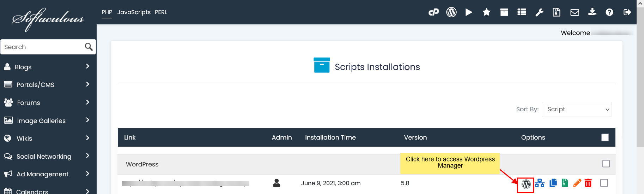Click the blue staging network icon
The width and height of the screenshot is (644, 194).
(540, 183)
